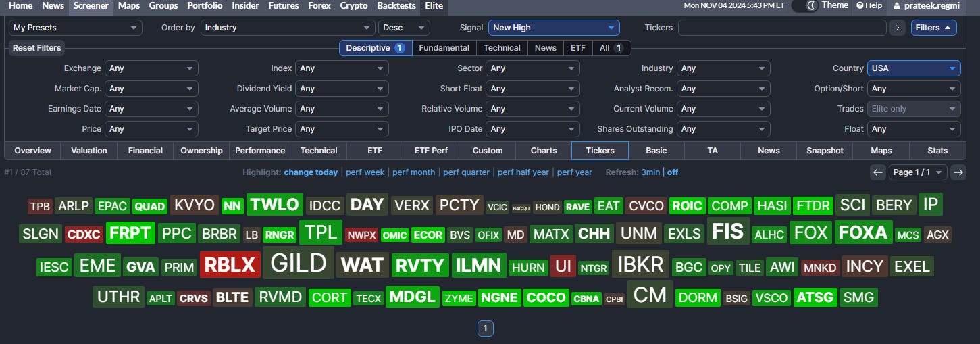Image resolution: width=980 pixels, height=344 pixels.
Task: Open the MDGL ticker tile
Action: tap(412, 297)
